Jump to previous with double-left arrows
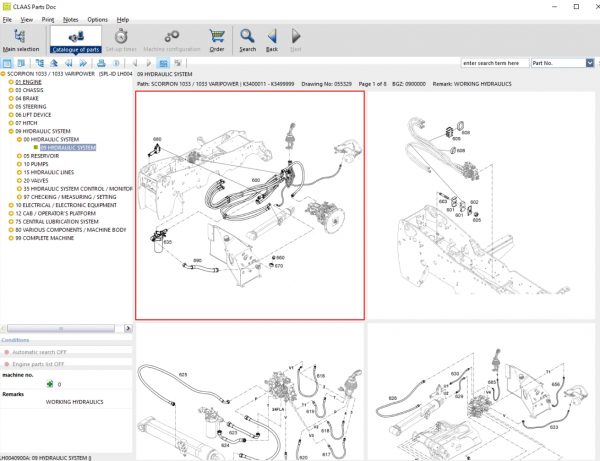Image resolution: width=600 pixels, height=461 pixels. 68,63
